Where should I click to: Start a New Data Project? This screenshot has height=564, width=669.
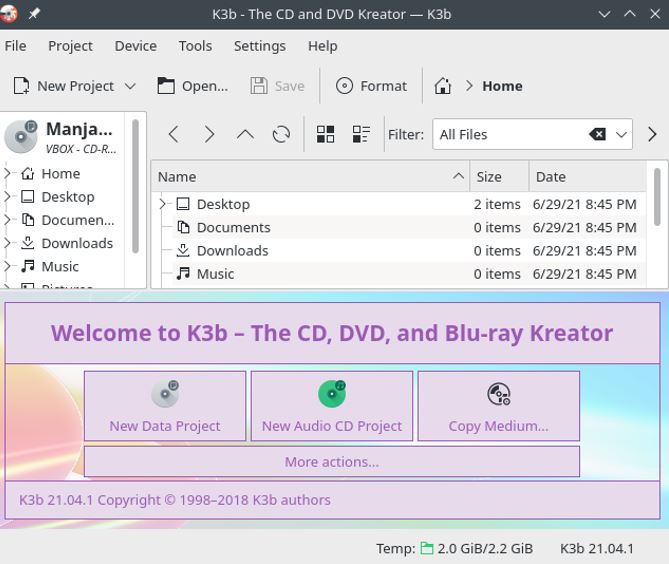165,406
